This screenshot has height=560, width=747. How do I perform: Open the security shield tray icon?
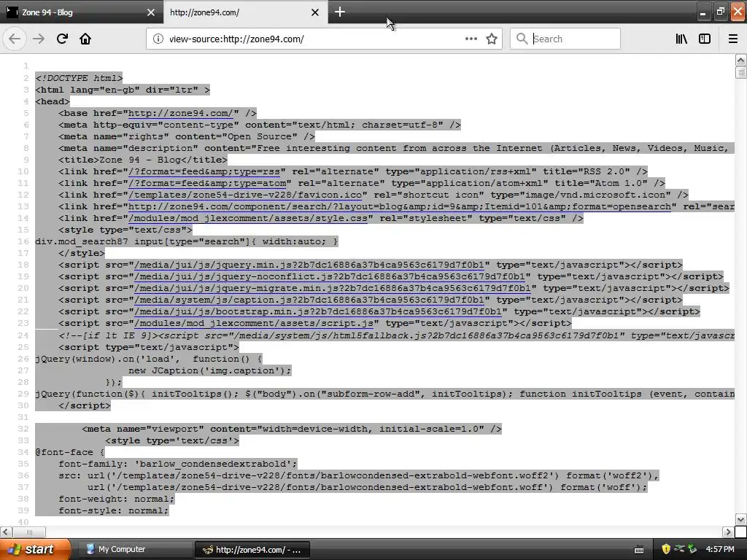click(x=666, y=549)
